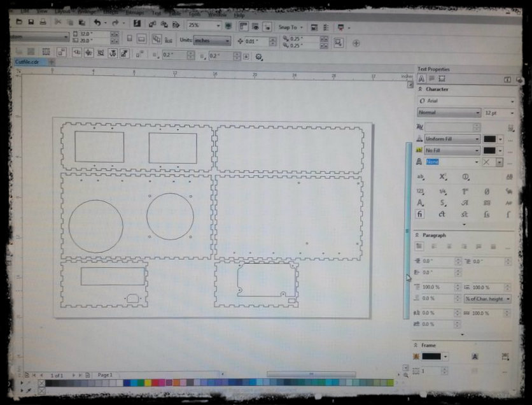Click the text fill black color swatch

[x=489, y=139]
